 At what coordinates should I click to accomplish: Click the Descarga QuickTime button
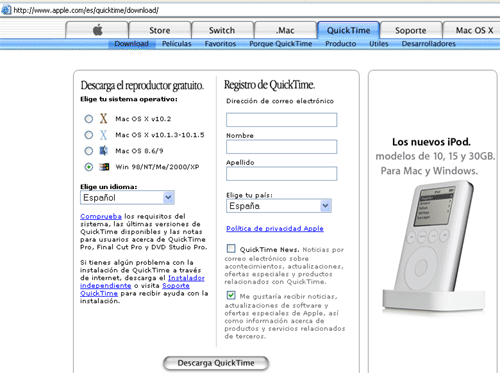tap(216, 363)
